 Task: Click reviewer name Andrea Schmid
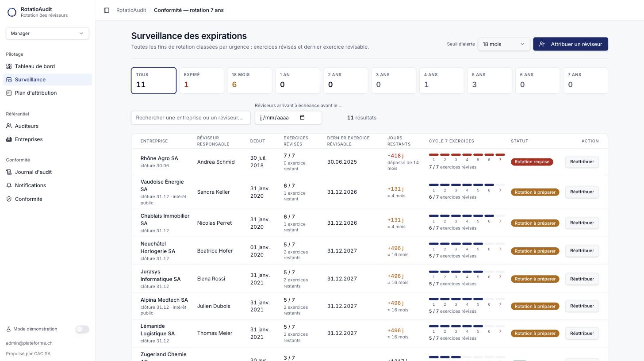[x=216, y=162]
